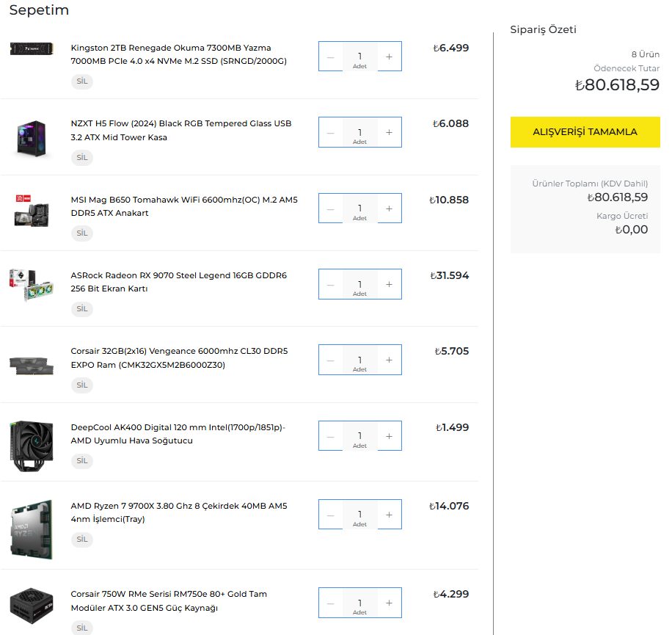The width and height of the screenshot is (672, 635).
Task: Decrease quantity of Corsair Vengeance 32GB RAM
Action: [331, 360]
